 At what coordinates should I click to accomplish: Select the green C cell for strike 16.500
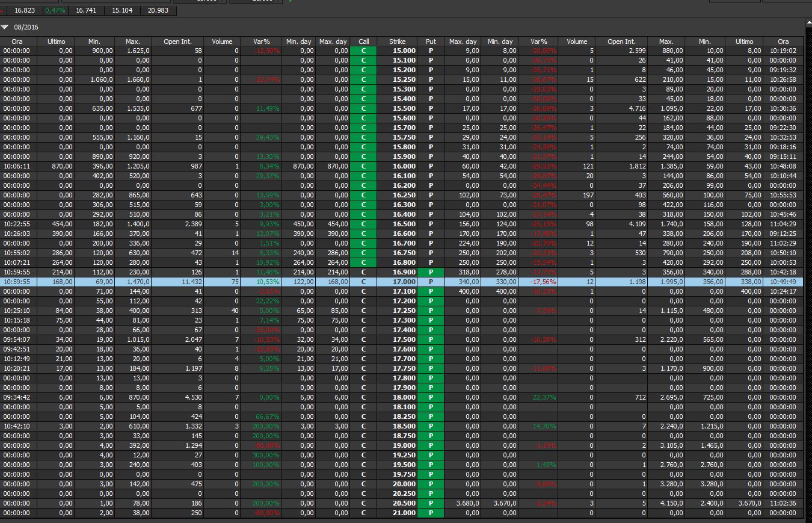[363, 224]
